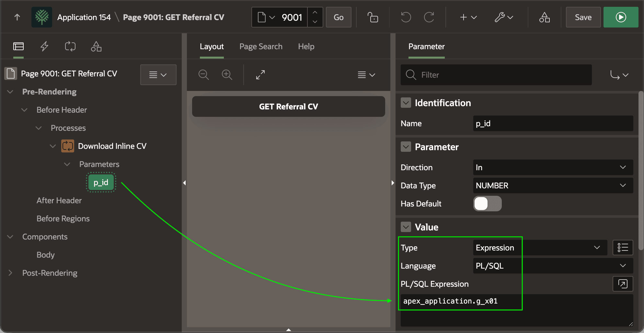
Task: Collapse the Pre-Rendering node
Action: click(10, 92)
